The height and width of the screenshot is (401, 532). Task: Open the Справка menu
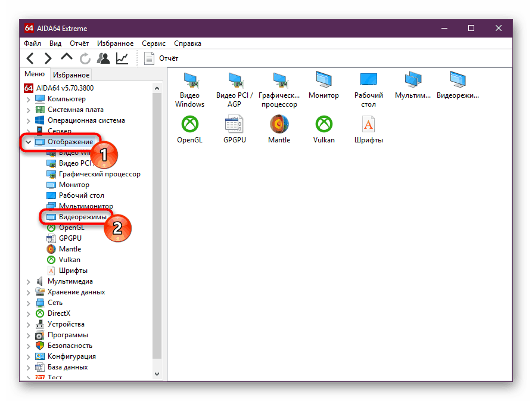pos(188,43)
